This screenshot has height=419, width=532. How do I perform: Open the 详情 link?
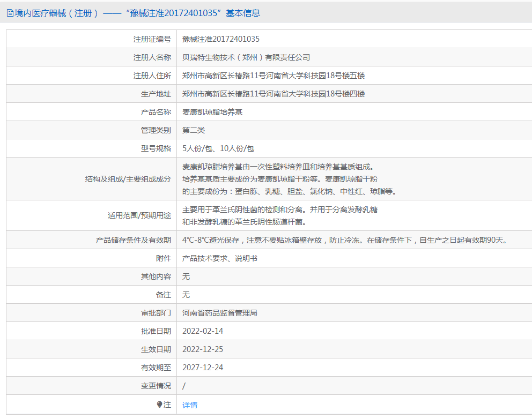190,405
